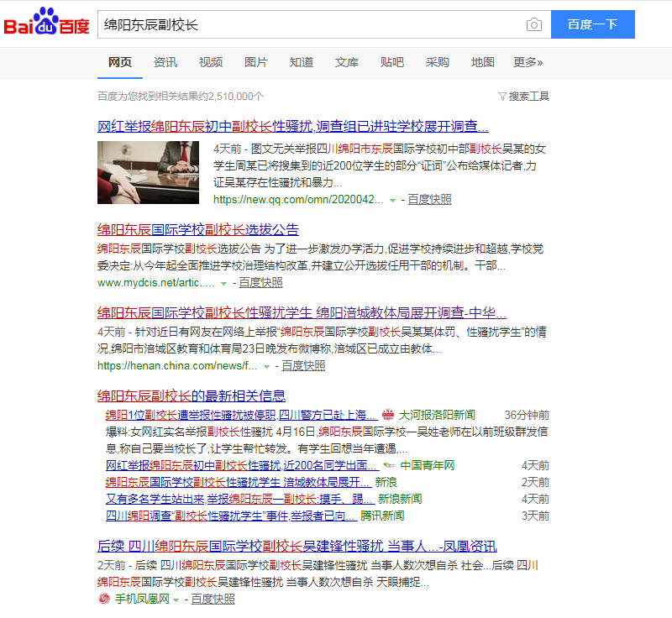Click result count text 约2,510,000个
The height and width of the screenshot is (618, 672).
coord(231,97)
